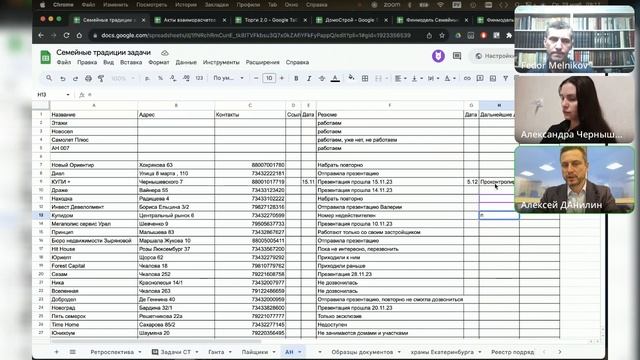The height and width of the screenshot is (360, 640).
Task: Decrease decimal places
Action: point(173,78)
